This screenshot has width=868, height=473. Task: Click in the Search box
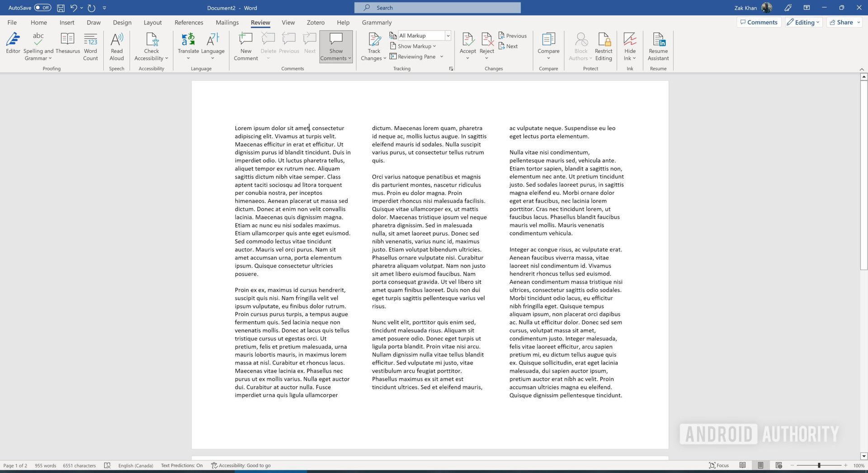coord(437,8)
